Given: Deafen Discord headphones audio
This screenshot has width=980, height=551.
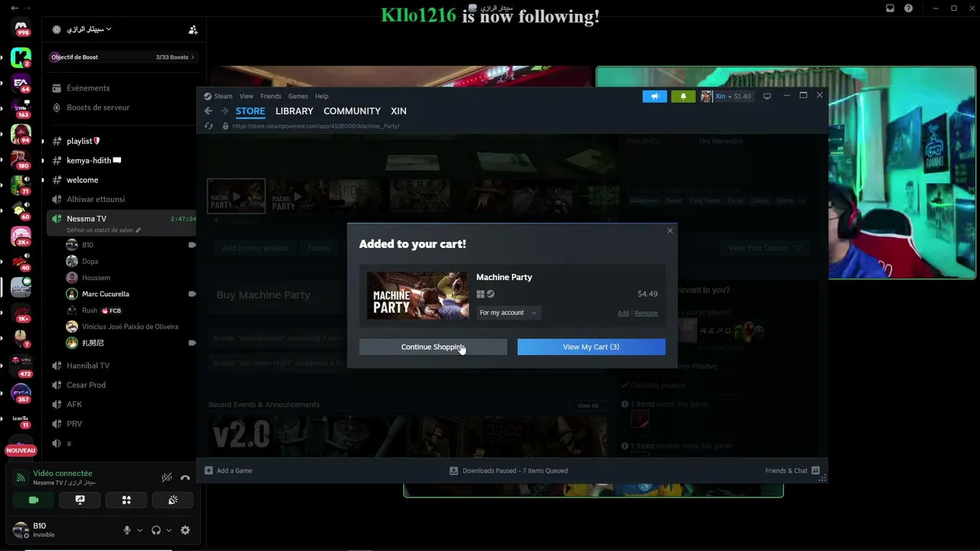Looking at the screenshot, I should click(156, 530).
